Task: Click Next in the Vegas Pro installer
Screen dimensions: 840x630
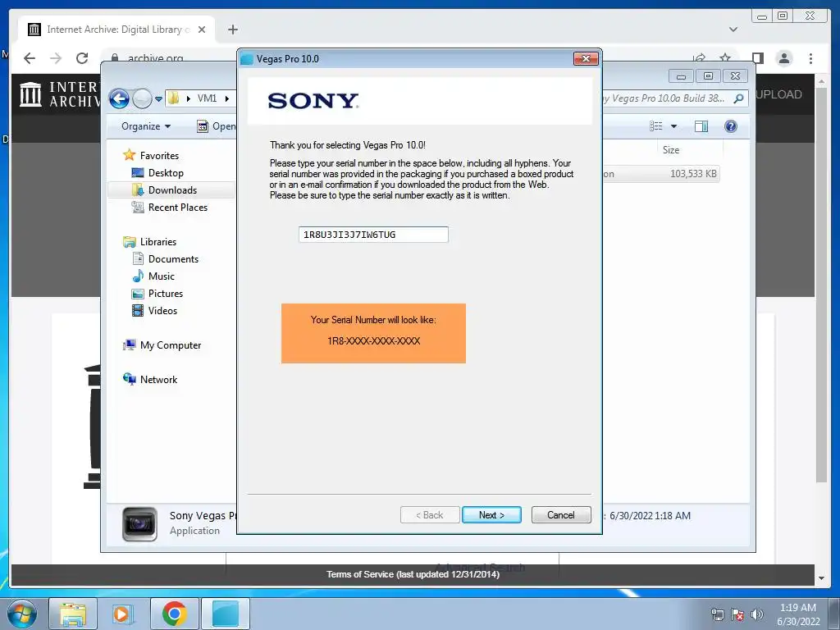Action: 491,515
